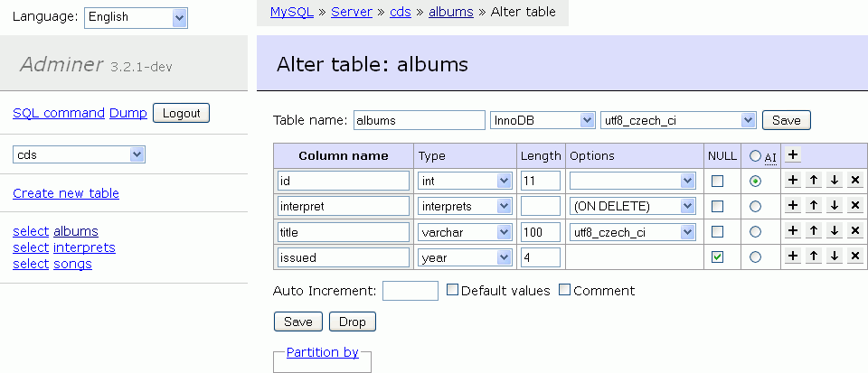Toggle NULL checkbox for the issued column
This screenshot has height=373, width=868.
click(717, 256)
